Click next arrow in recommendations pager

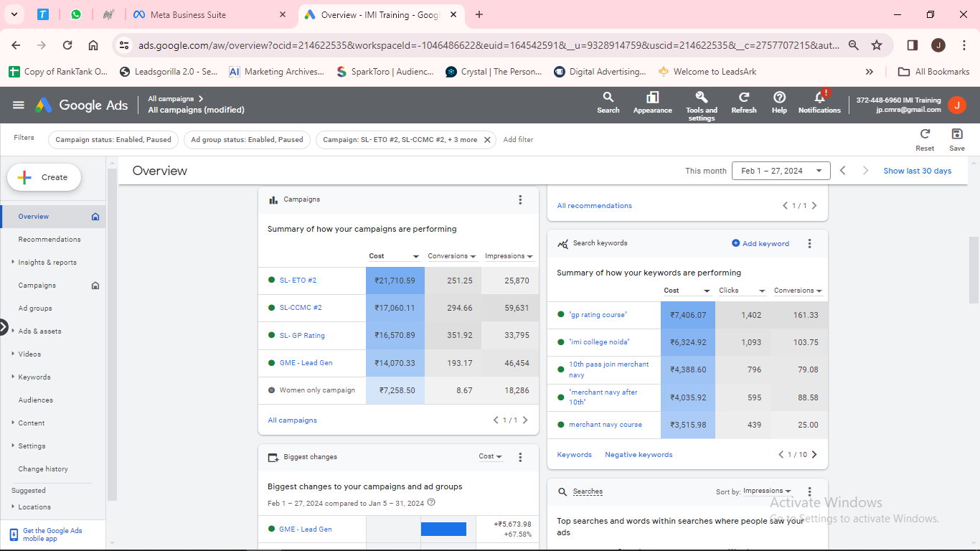point(814,206)
